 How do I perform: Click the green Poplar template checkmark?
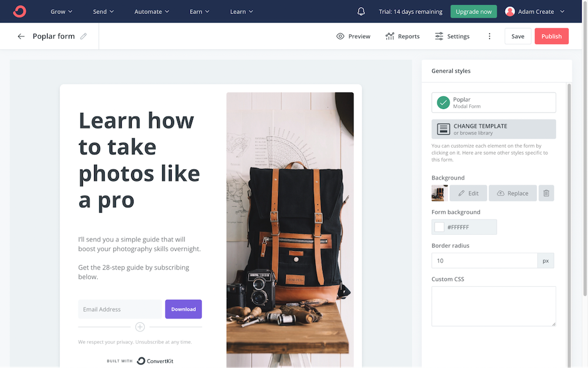point(443,102)
